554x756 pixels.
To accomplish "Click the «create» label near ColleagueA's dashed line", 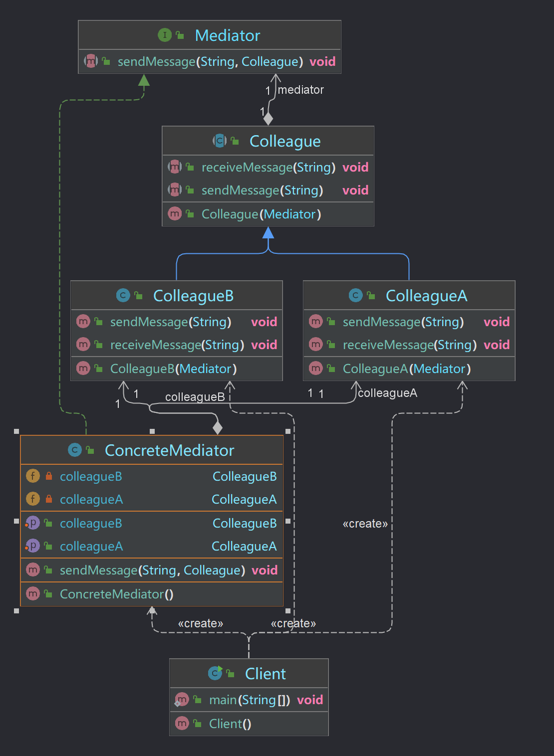I will 365,524.
